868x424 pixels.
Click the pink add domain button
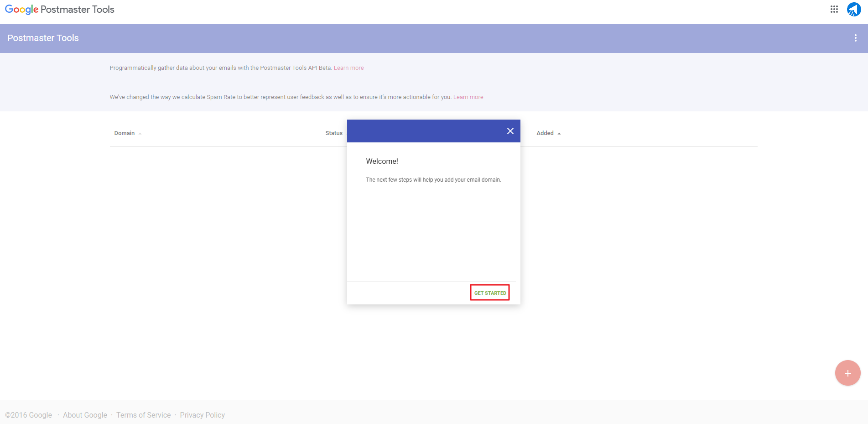(847, 373)
